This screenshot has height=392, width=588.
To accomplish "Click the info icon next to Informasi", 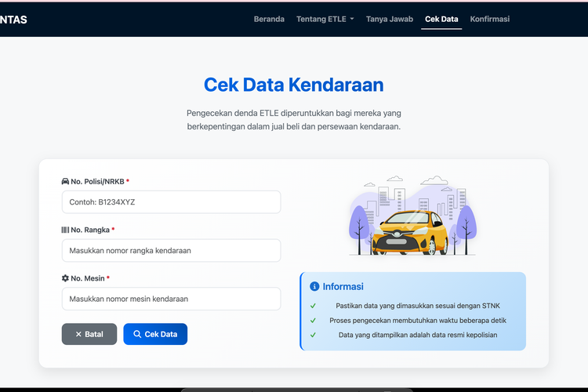I will point(314,287).
